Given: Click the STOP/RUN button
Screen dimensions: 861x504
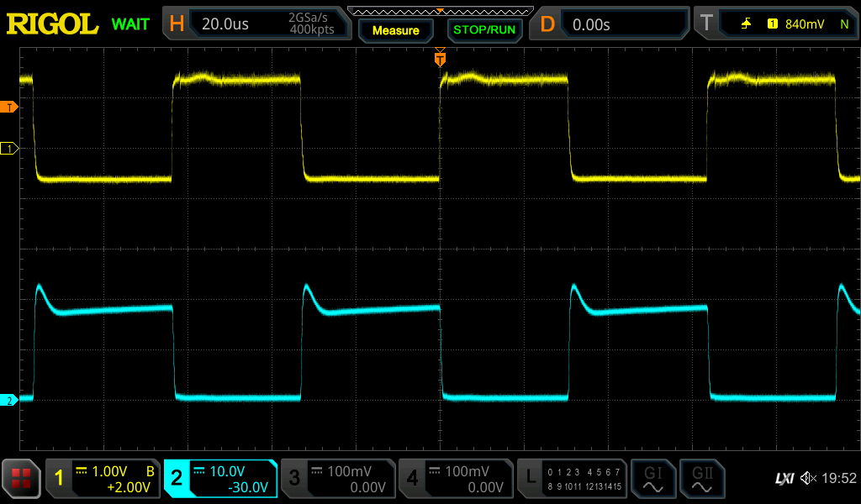Looking at the screenshot, I should click(484, 29).
